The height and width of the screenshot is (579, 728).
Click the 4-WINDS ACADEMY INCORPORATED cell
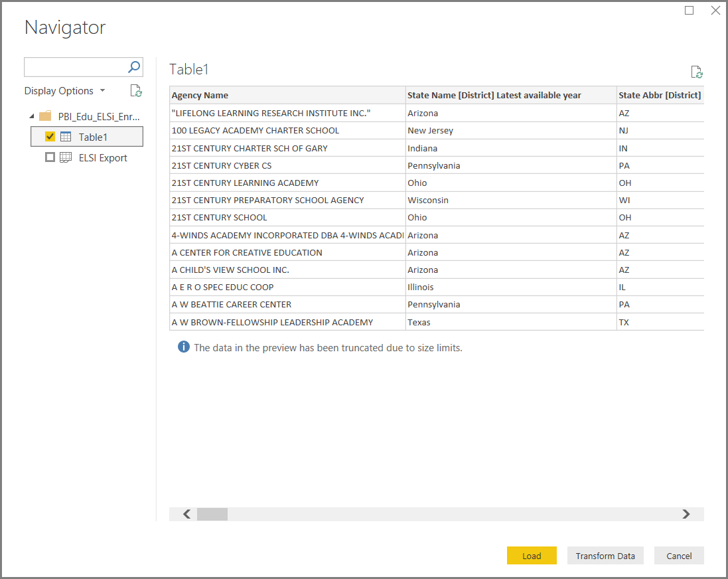pos(287,235)
